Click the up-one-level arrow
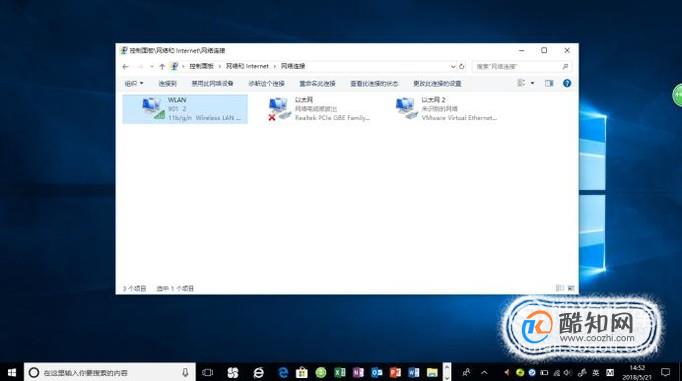This screenshot has width=682, height=381. coord(162,67)
